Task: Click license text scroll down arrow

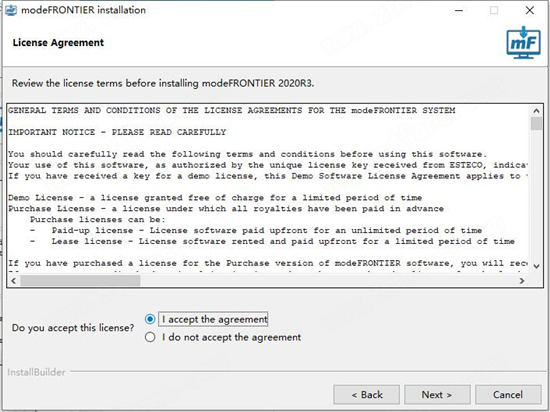Action: [x=536, y=266]
